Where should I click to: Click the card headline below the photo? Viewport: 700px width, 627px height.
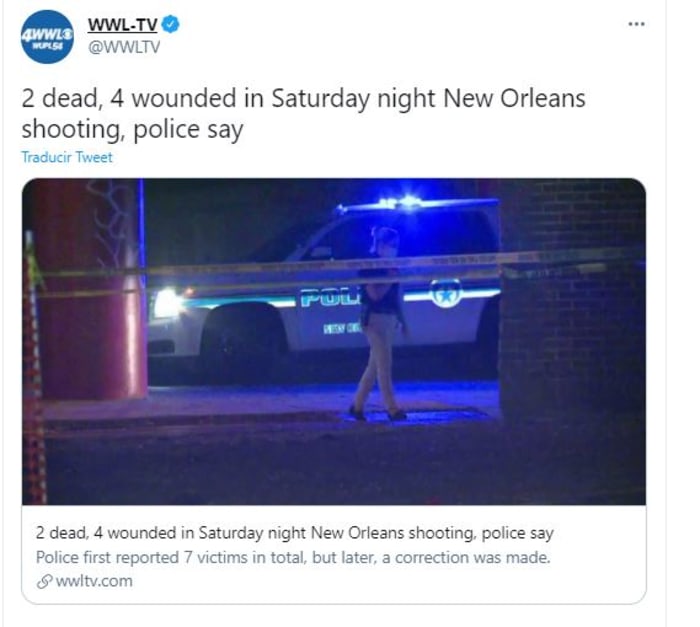point(295,533)
